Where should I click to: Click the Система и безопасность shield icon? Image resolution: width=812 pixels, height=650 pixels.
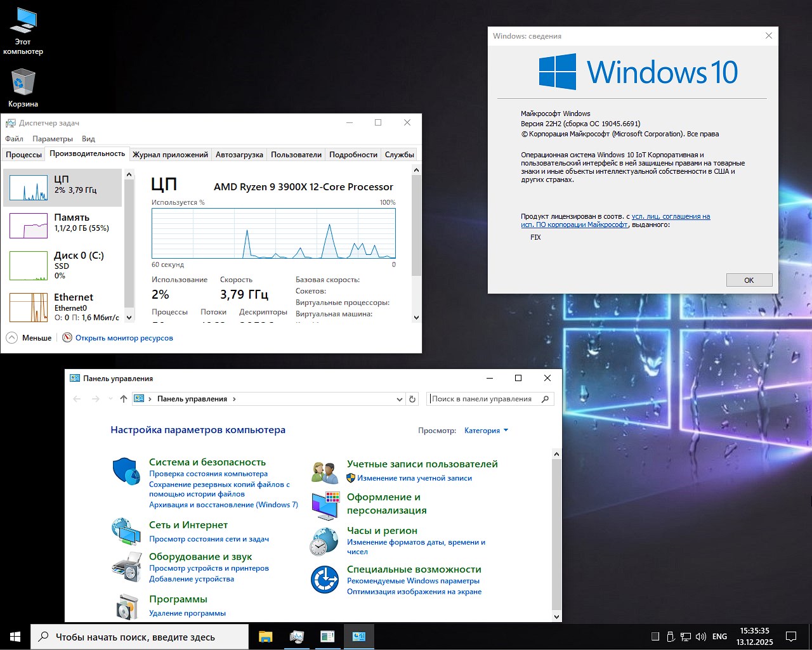coord(126,471)
